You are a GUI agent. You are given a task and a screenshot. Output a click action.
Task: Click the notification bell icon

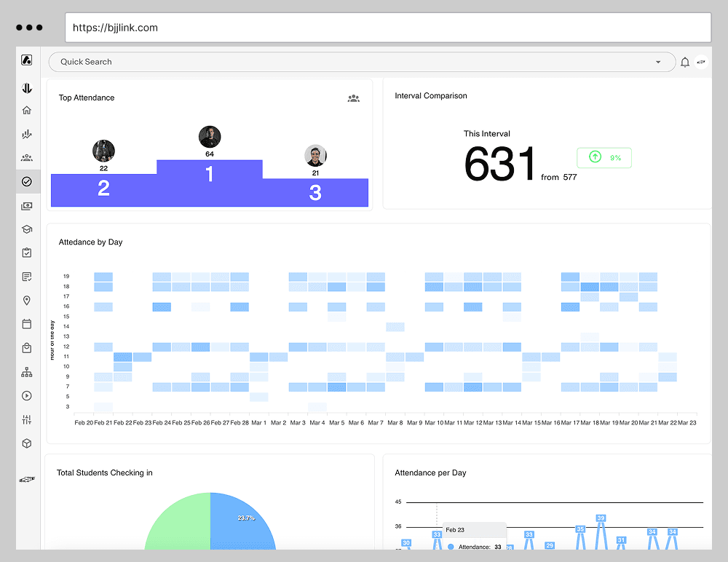685,62
